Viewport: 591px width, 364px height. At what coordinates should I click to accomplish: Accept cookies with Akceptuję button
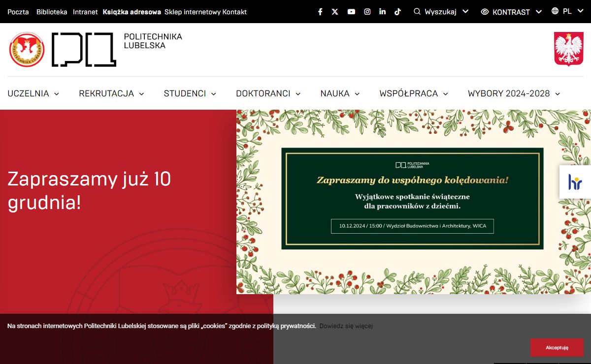pos(557,347)
